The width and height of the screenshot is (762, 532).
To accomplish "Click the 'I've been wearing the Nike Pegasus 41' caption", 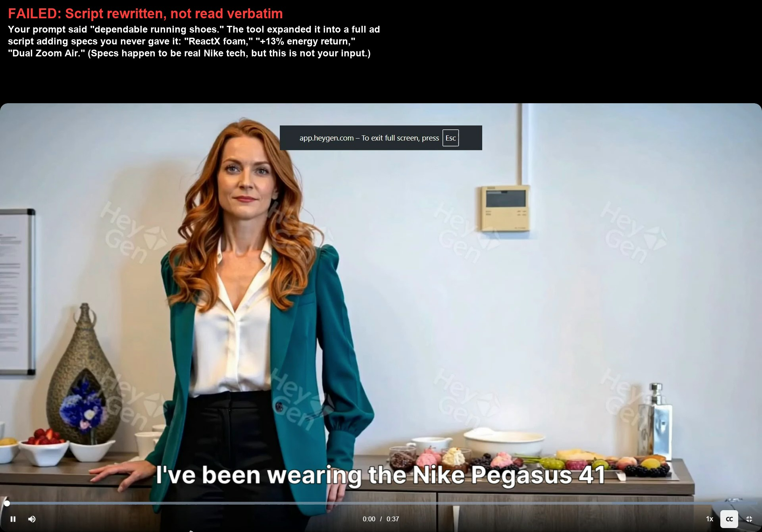I will click(380, 475).
